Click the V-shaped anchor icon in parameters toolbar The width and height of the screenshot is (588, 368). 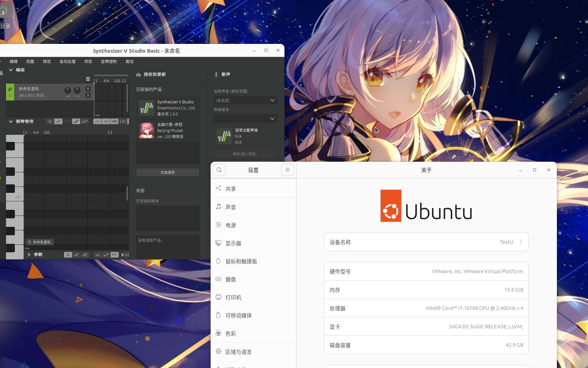98,255
